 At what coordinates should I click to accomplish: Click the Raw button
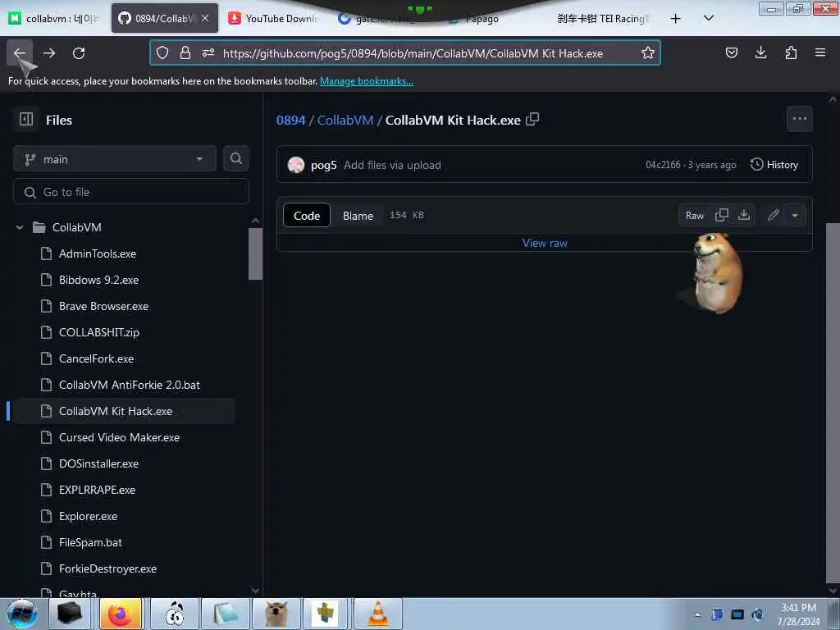click(x=694, y=216)
